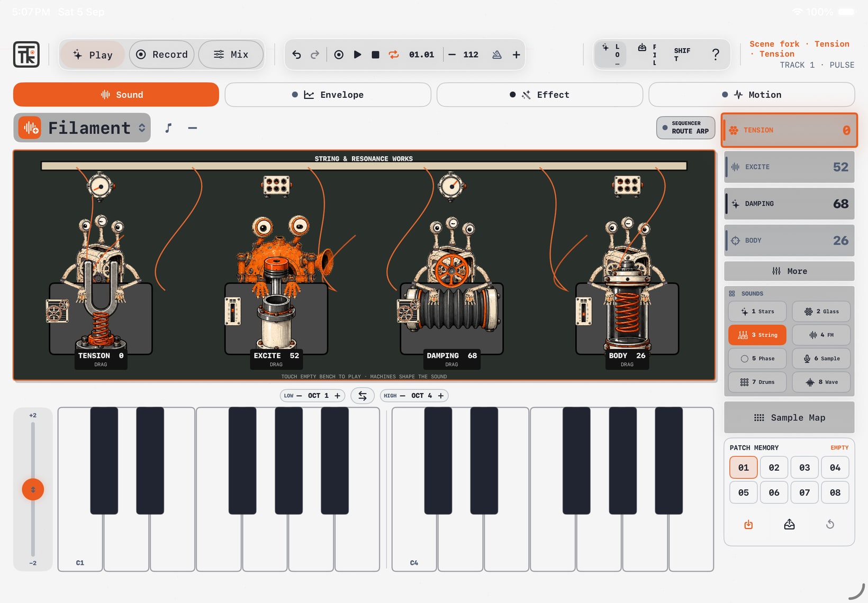868x603 pixels.
Task: Switch to Play mode
Action: pos(93,54)
